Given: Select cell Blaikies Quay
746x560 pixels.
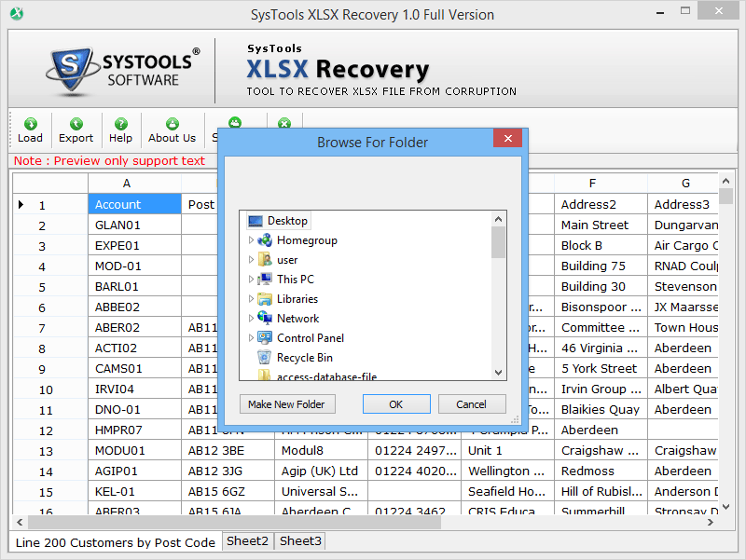Looking at the screenshot, I should (601, 409).
